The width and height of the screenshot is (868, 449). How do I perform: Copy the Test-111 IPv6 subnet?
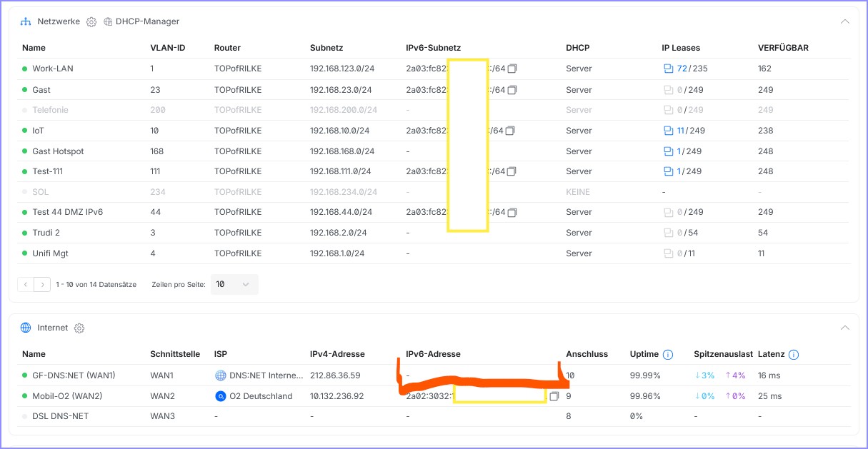coord(512,171)
